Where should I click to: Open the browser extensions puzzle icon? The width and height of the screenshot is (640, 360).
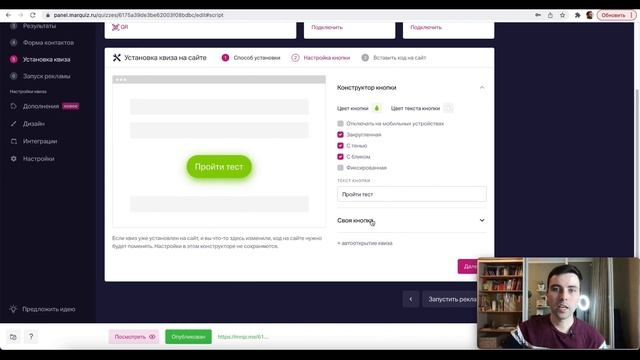click(x=577, y=15)
